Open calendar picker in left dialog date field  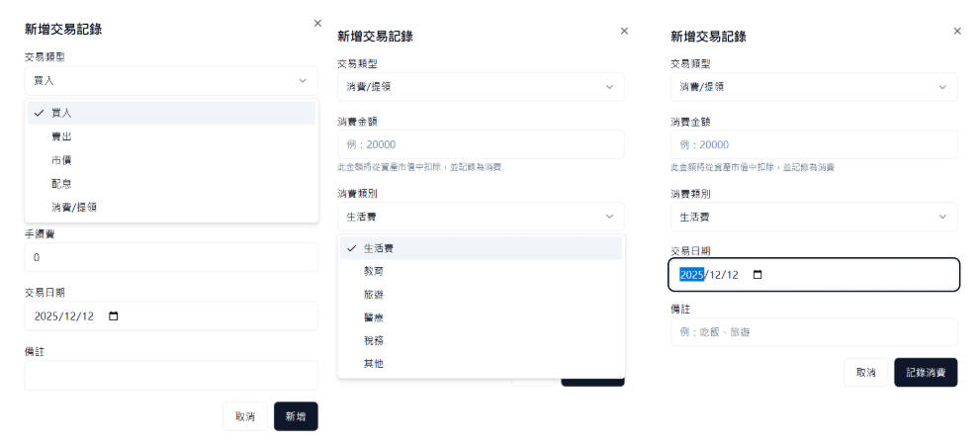113,316
